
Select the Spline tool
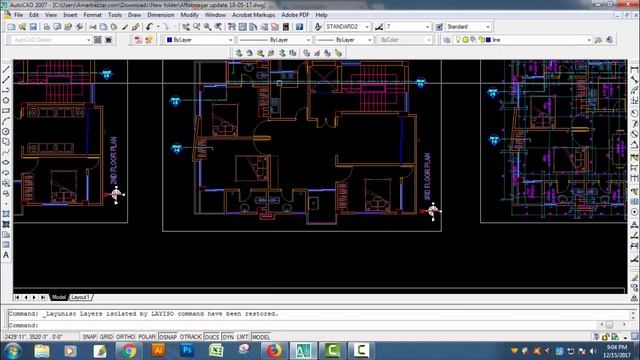pyautogui.click(x=6, y=152)
